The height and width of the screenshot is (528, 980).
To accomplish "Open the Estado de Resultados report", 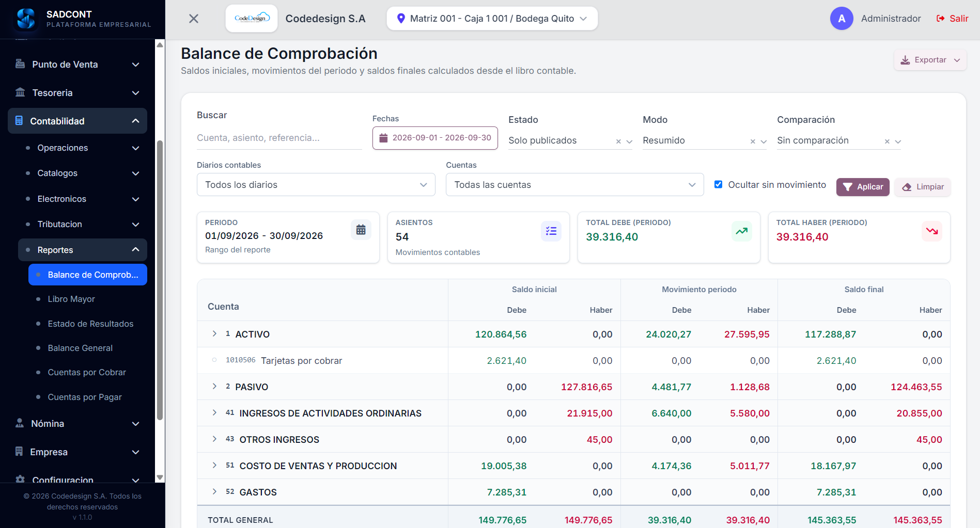I will click(88, 324).
